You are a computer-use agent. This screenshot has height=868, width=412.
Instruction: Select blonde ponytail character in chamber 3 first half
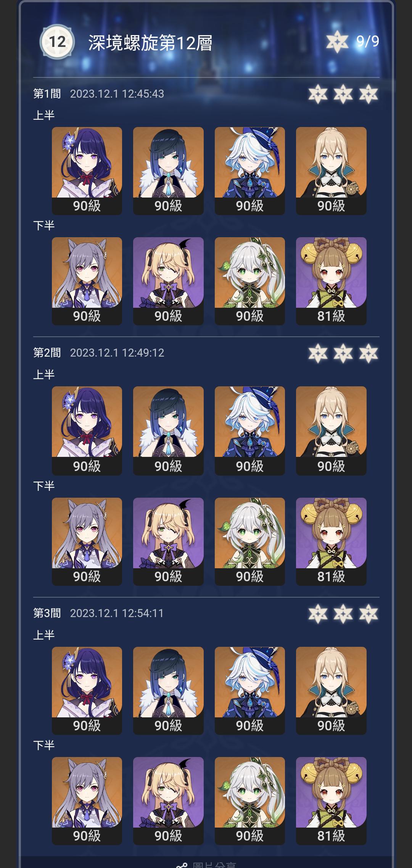pyautogui.click(x=331, y=691)
